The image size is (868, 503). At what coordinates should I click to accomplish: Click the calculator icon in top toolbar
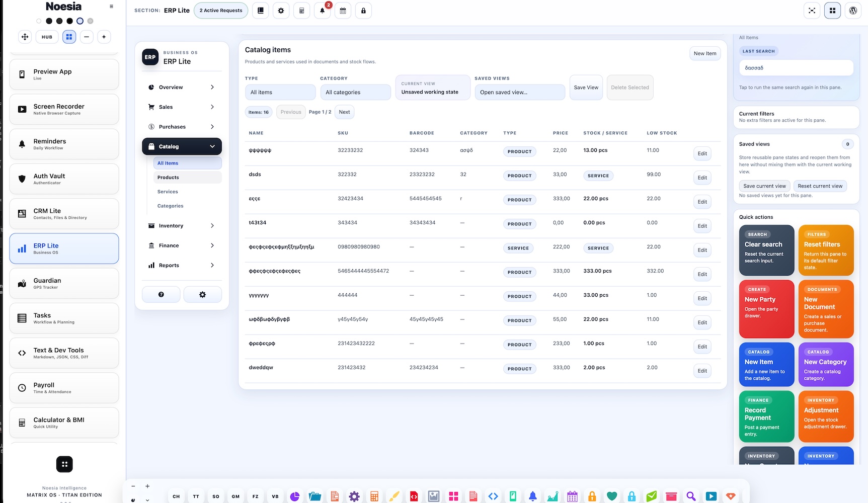click(x=301, y=11)
